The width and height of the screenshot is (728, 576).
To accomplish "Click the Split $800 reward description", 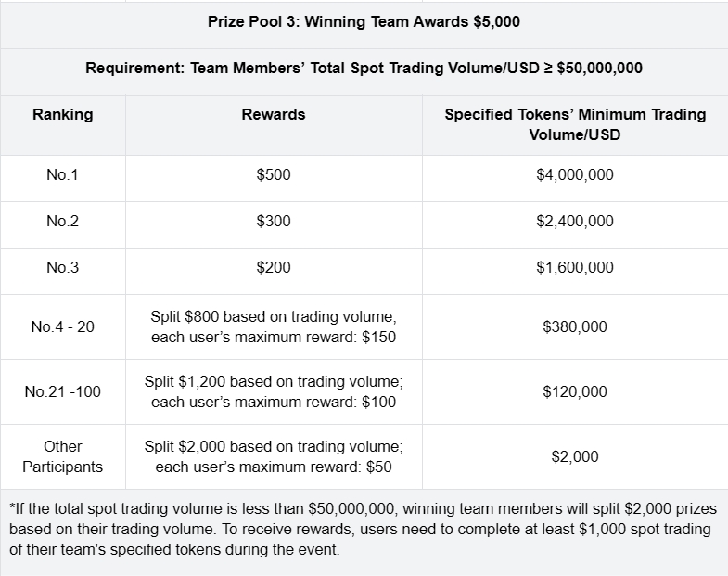I will [274, 326].
